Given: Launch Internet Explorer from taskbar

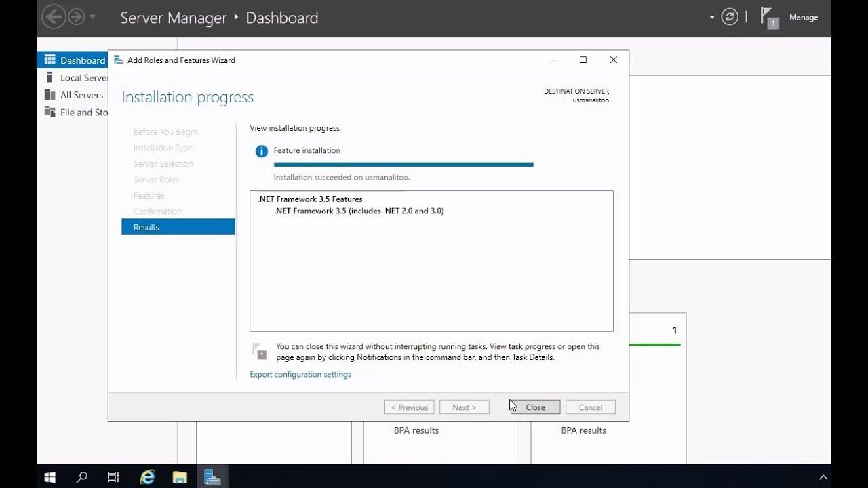Looking at the screenshot, I should click(147, 477).
